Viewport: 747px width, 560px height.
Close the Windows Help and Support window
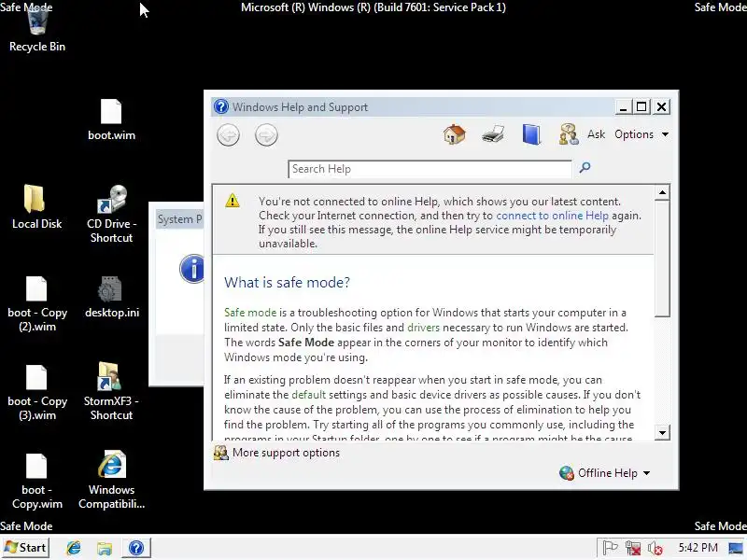pyautogui.click(x=661, y=106)
